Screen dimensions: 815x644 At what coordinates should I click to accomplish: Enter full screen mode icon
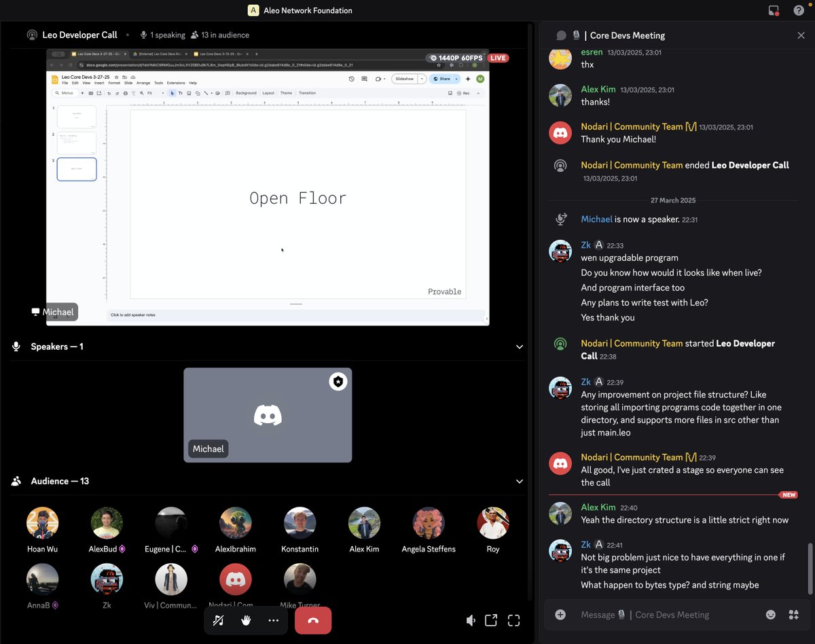click(514, 620)
